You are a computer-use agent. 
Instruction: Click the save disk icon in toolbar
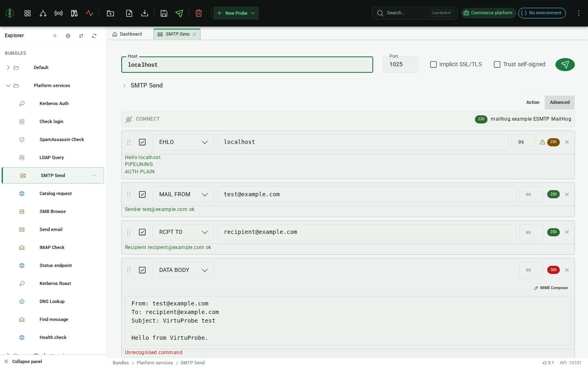164,13
